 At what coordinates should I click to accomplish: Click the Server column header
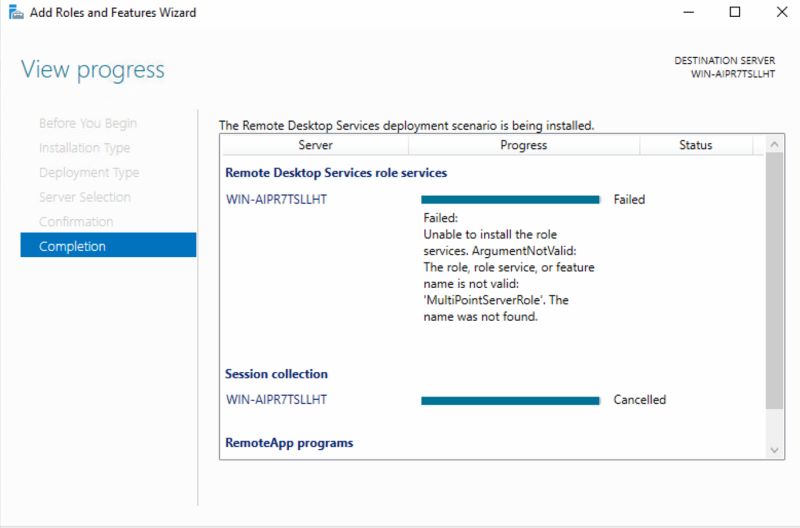(315, 145)
